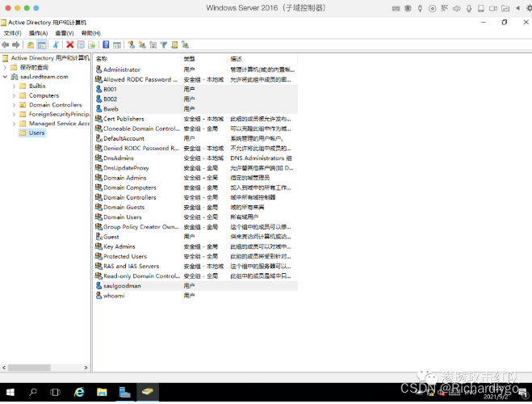
Task: Select the Administrator user row
Action: click(x=196, y=69)
